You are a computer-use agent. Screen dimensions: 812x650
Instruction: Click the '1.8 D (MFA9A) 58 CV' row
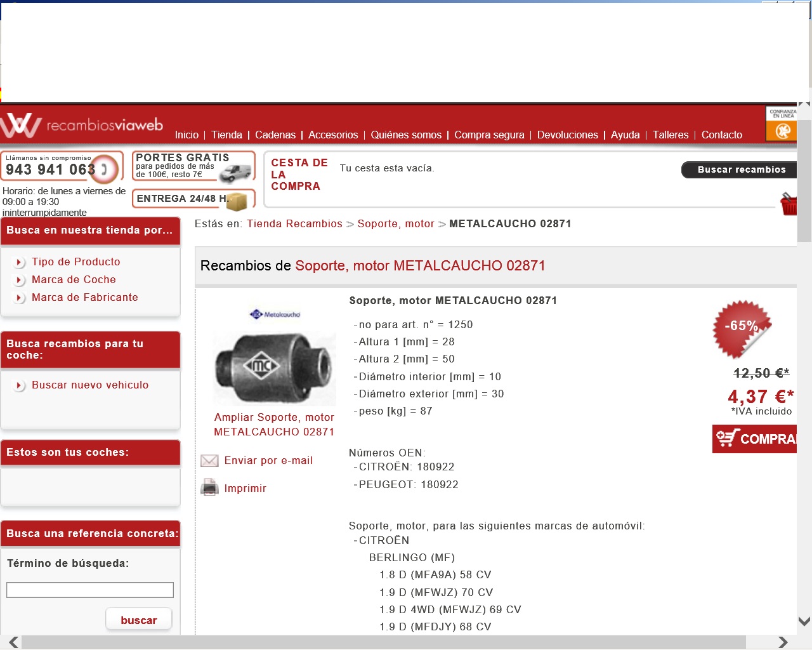click(435, 575)
